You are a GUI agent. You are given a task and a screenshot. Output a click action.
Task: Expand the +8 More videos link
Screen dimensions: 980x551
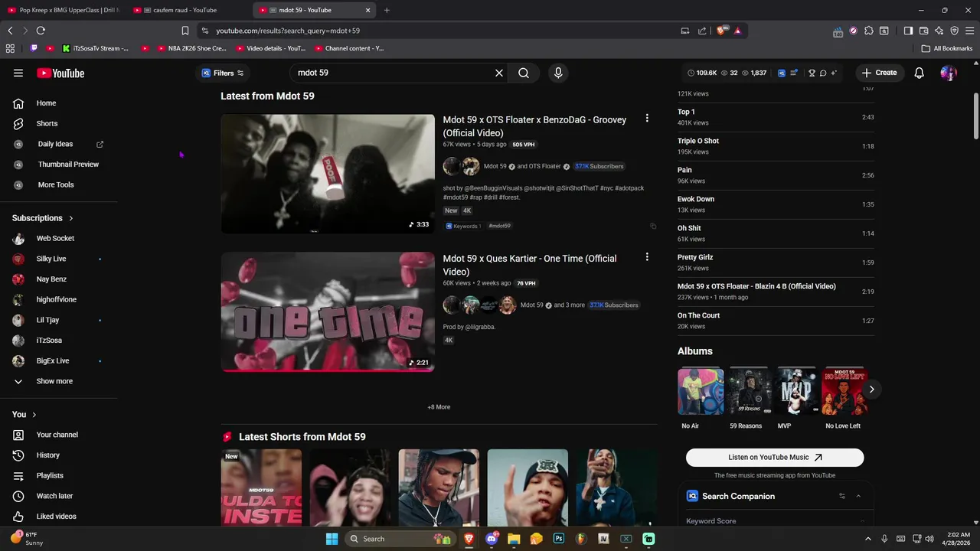439,407
